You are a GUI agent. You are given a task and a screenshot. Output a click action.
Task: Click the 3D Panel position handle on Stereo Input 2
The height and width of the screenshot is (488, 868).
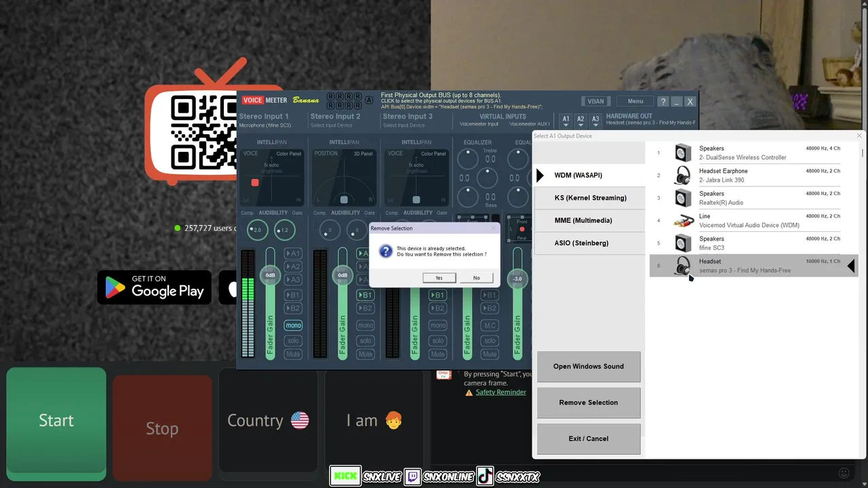tap(344, 200)
